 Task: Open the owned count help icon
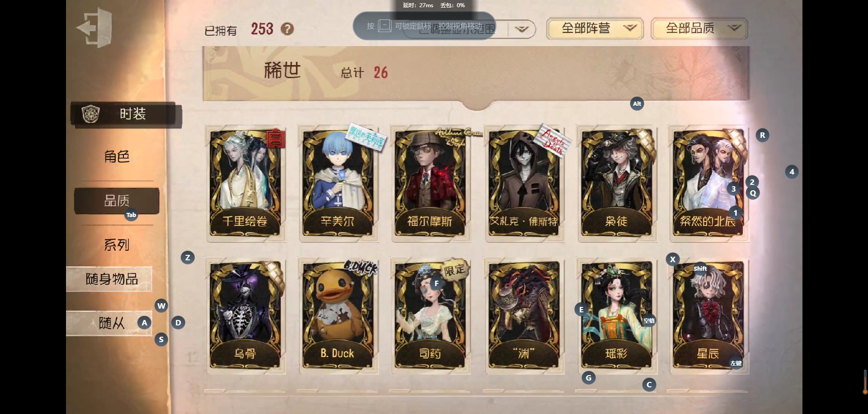pos(287,29)
